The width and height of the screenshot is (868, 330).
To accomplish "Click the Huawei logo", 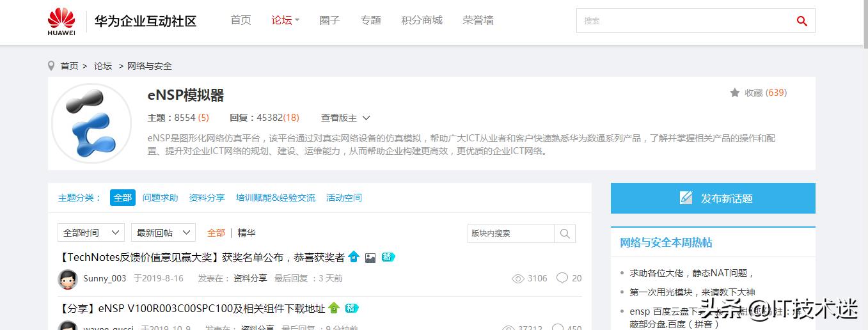I will [61, 21].
